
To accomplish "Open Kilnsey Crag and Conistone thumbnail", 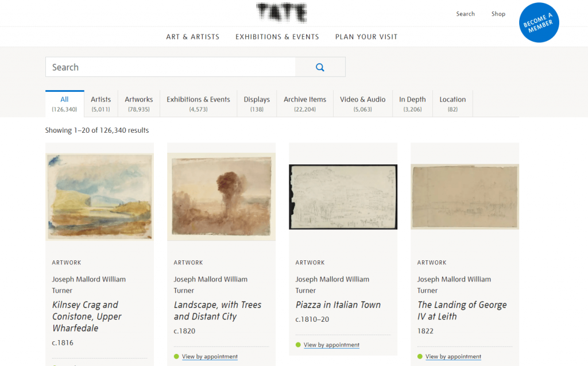I will [x=99, y=197].
